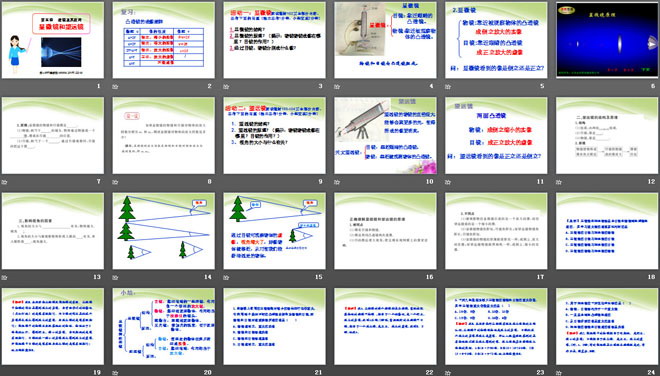Viewport: 660px width, 376px height.
Task: Select slide 2 thumbnail with review table
Action: pos(164,40)
